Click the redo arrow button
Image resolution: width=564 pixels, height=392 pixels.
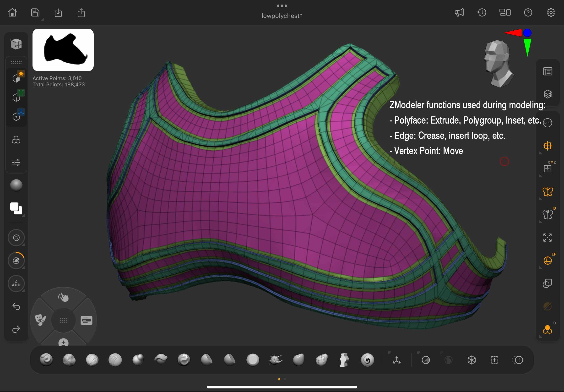(16, 329)
